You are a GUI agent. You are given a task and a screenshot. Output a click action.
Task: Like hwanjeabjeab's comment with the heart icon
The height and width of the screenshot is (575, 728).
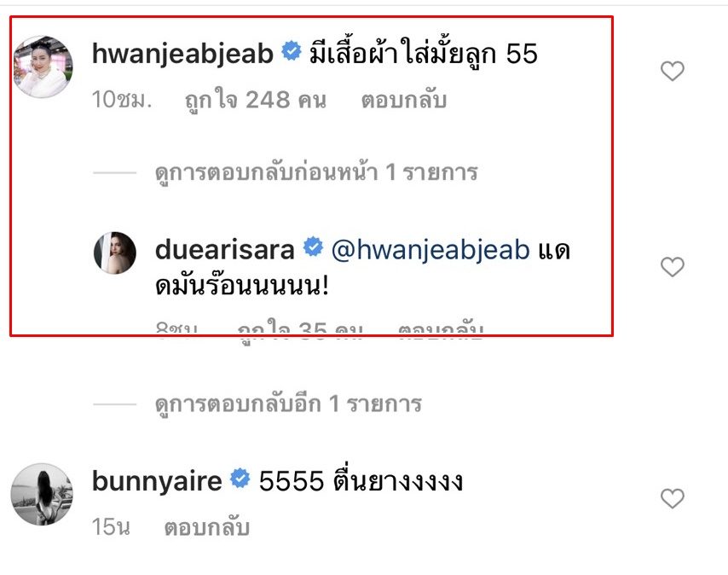pos(673,71)
